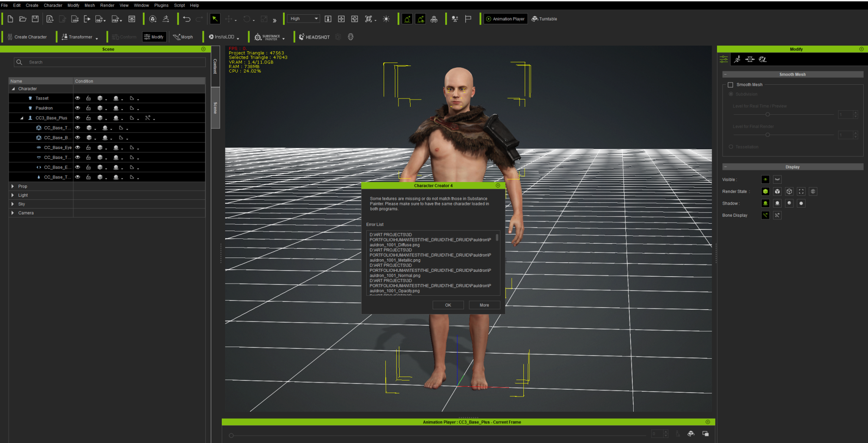Click the New Project icon
The height and width of the screenshot is (443, 868).
[10, 19]
